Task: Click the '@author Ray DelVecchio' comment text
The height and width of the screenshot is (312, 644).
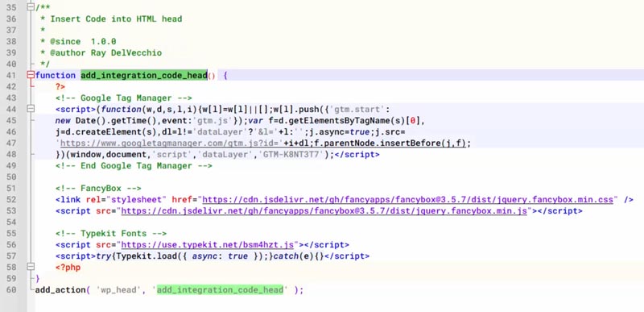Action: [x=105, y=52]
